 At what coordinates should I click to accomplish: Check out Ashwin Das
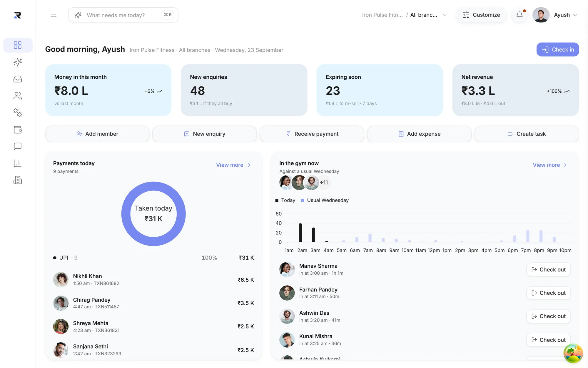click(x=548, y=316)
